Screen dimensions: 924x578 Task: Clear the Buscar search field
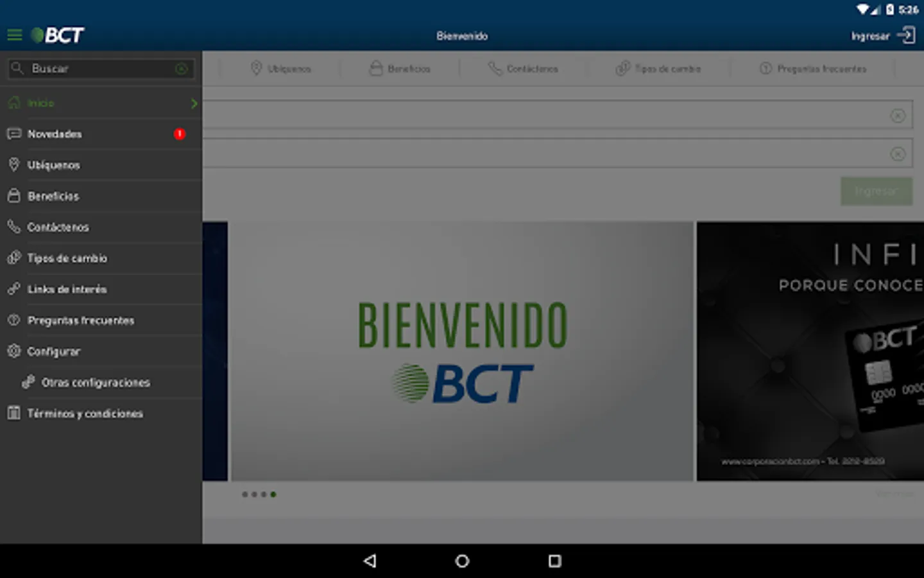pos(182,69)
